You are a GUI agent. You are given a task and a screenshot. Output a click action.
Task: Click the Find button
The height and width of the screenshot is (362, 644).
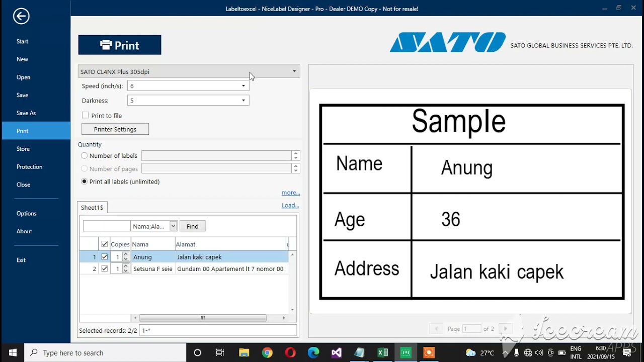point(193,226)
